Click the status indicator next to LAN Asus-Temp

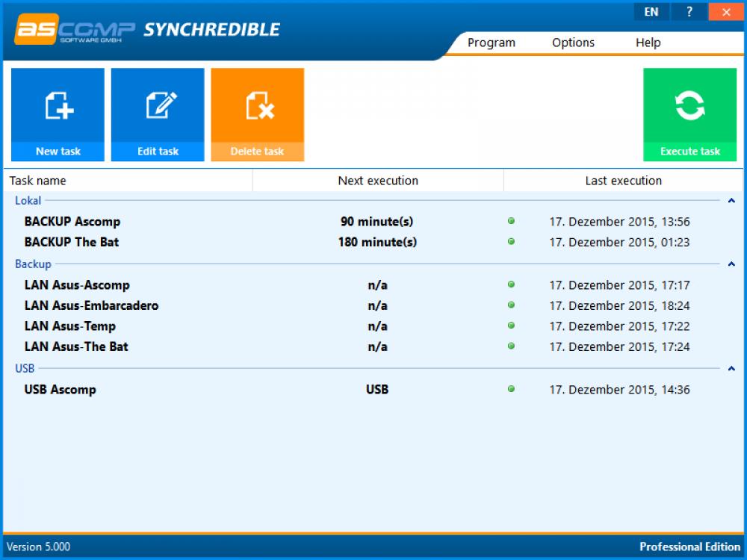(x=512, y=326)
